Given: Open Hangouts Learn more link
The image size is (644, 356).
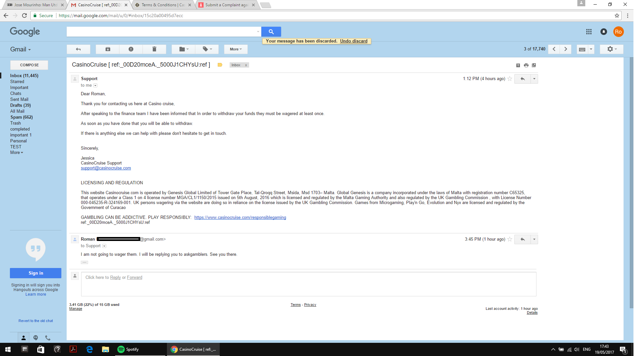Looking at the screenshot, I should coord(36,294).
